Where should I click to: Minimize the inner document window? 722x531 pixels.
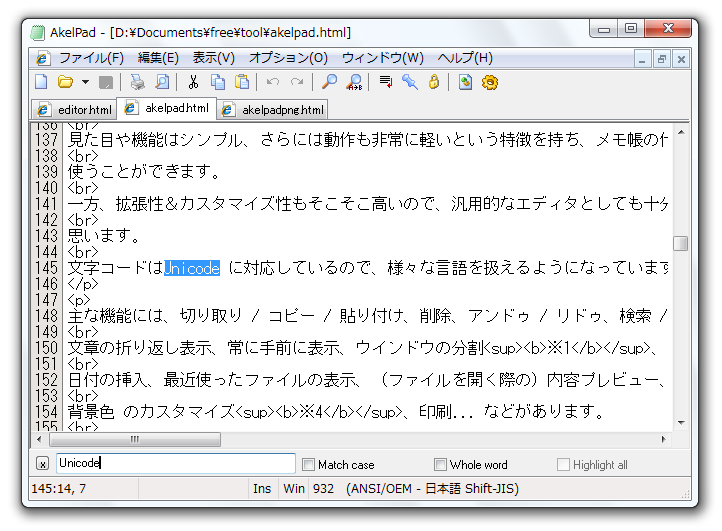pyautogui.click(x=642, y=59)
